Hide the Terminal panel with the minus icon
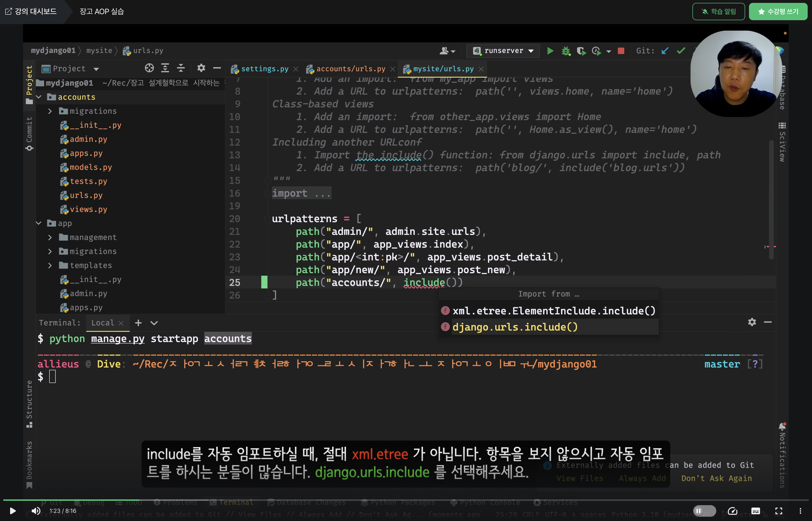 (x=768, y=322)
